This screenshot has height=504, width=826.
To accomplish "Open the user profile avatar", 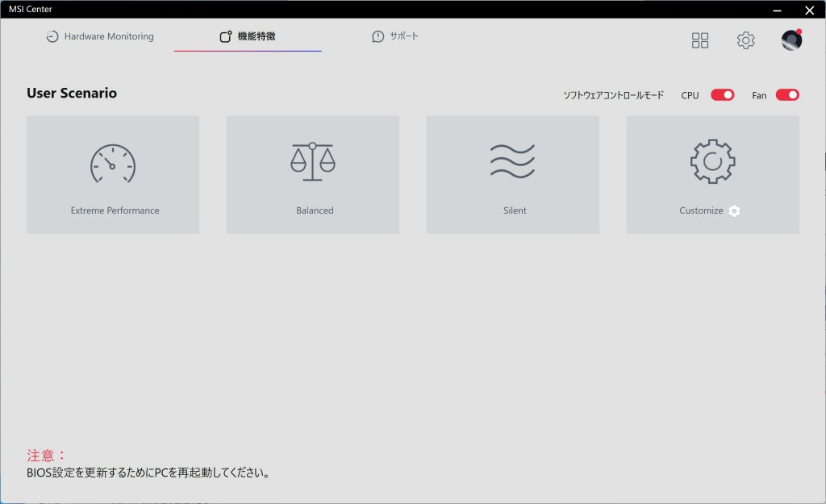I will (x=791, y=40).
